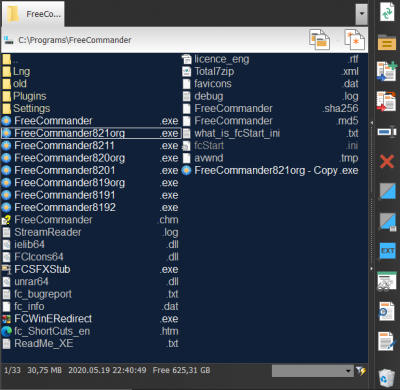Select FreeCommander821org - Copy.exe file
Image resolution: width=400 pixels, height=390 pixels.
(271, 170)
